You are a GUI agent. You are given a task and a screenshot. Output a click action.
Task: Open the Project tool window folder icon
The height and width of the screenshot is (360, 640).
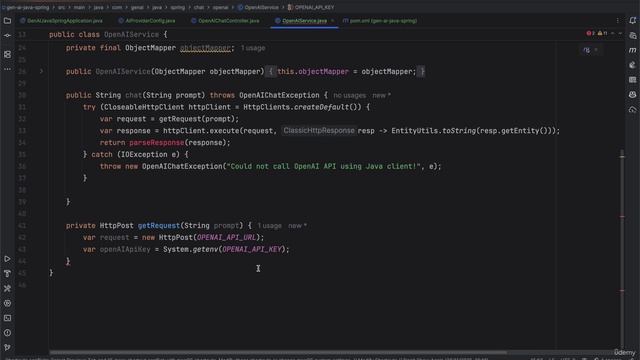[7, 20]
